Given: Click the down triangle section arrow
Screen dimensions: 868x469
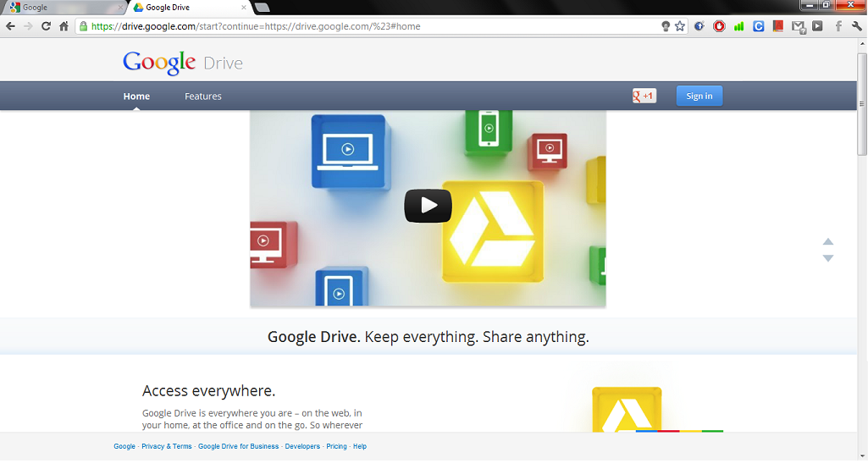Looking at the screenshot, I should click(828, 258).
